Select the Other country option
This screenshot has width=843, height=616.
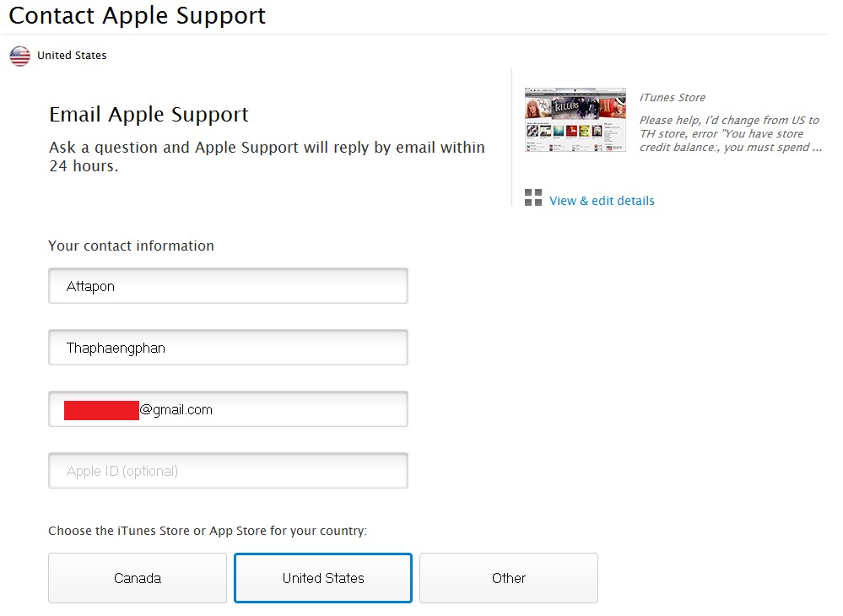click(508, 578)
